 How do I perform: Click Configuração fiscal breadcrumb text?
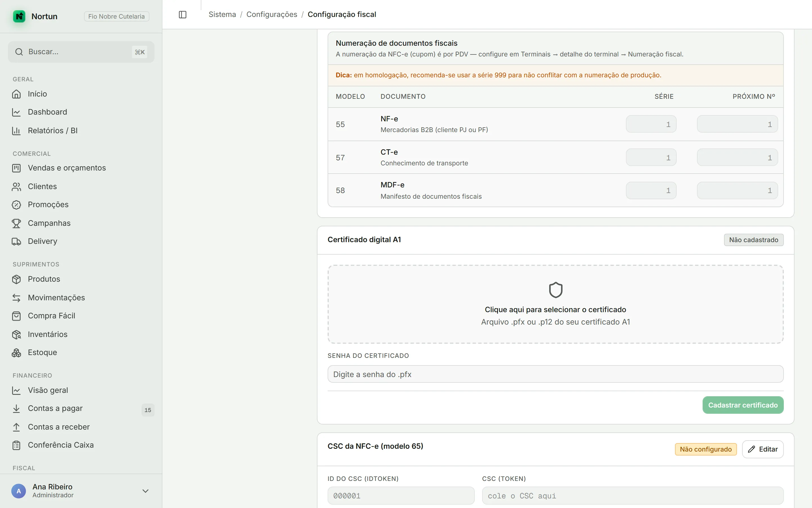click(x=342, y=14)
